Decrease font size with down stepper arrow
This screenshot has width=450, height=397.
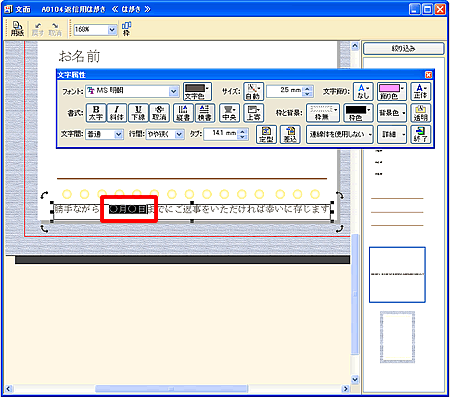pyautogui.click(x=308, y=94)
